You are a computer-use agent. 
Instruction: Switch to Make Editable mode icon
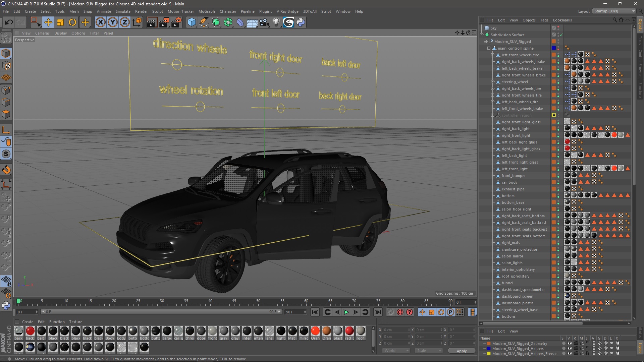[x=6, y=38]
